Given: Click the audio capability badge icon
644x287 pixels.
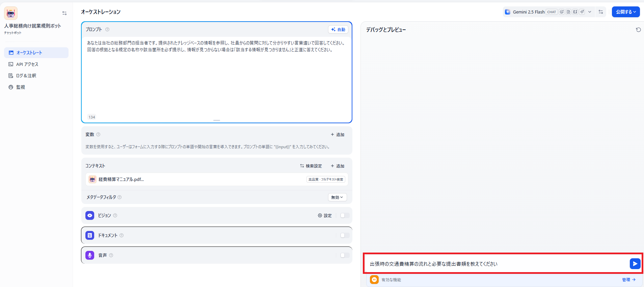Looking at the screenshot, I should (x=582, y=12).
